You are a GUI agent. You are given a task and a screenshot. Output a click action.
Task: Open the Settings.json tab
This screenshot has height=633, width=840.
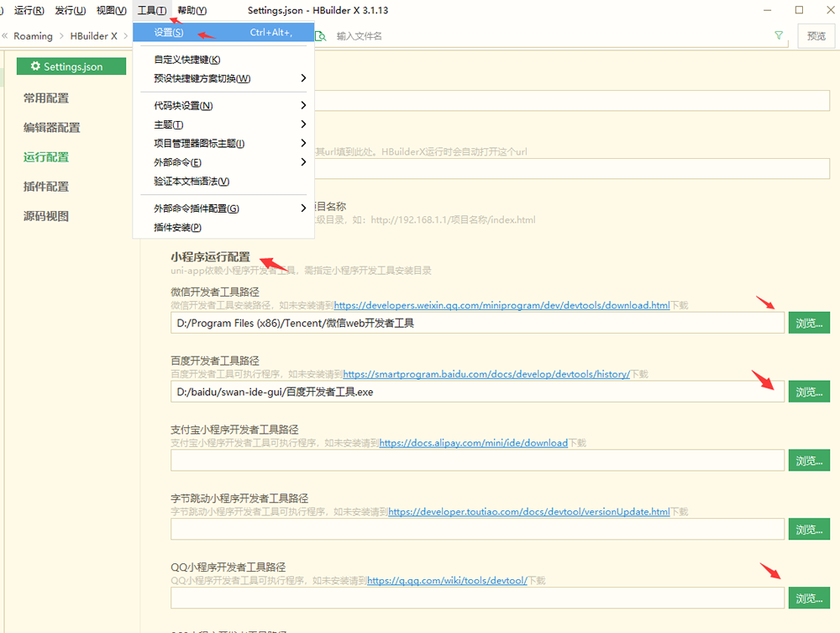[x=71, y=66]
